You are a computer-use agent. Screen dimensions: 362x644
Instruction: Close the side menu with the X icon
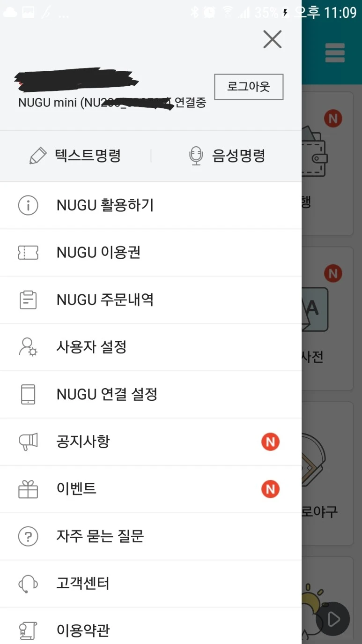tap(272, 39)
